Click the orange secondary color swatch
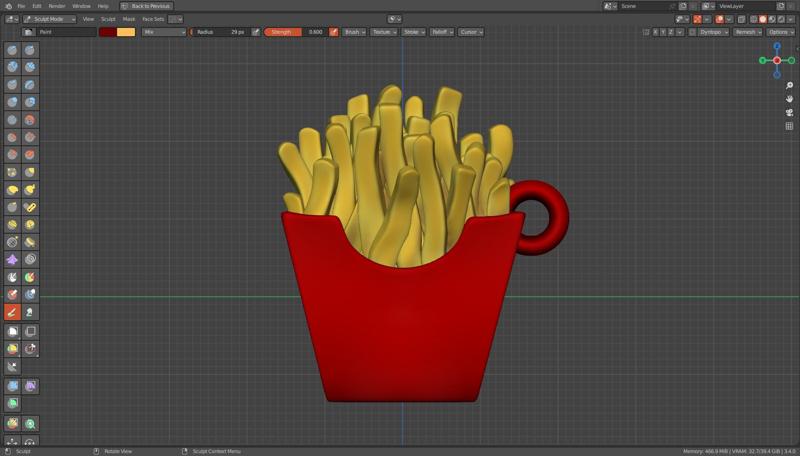Image resolution: width=800 pixels, height=456 pixels. [126, 32]
